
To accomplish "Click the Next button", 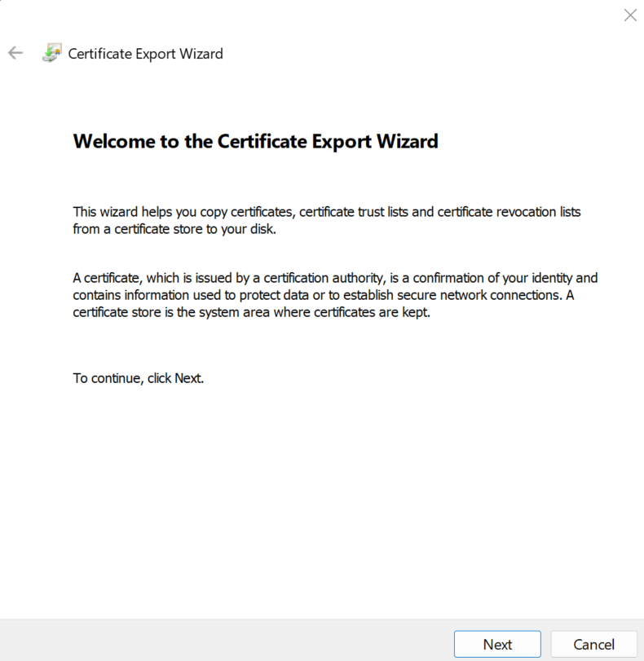I will (x=497, y=644).
